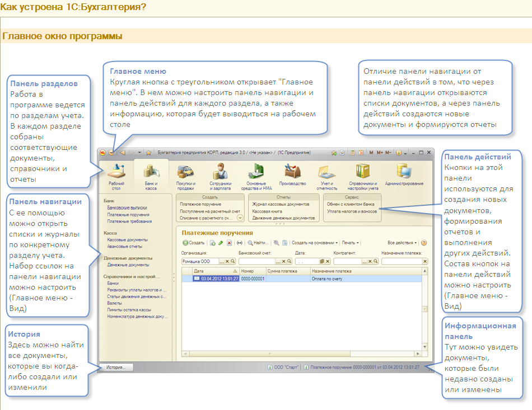Add to favorites with star-plus icon
The height and width of the screenshot is (410, 532).
tap(334, 153)
